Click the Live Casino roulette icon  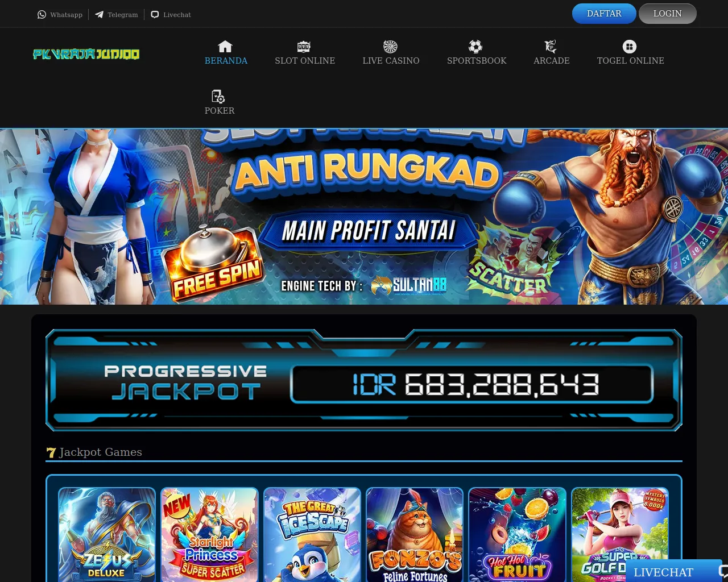(390, 47)
